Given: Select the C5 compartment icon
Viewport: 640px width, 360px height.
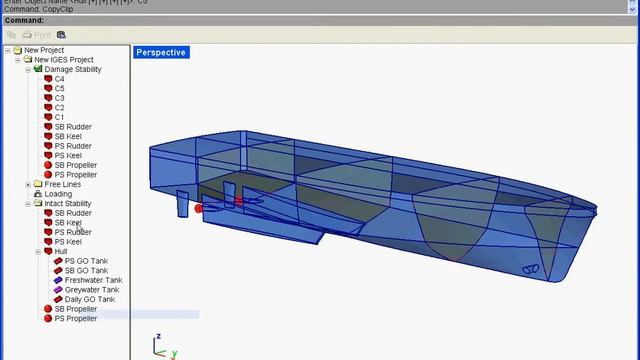Looking at the screenshot, I should (x=48, y=88).
